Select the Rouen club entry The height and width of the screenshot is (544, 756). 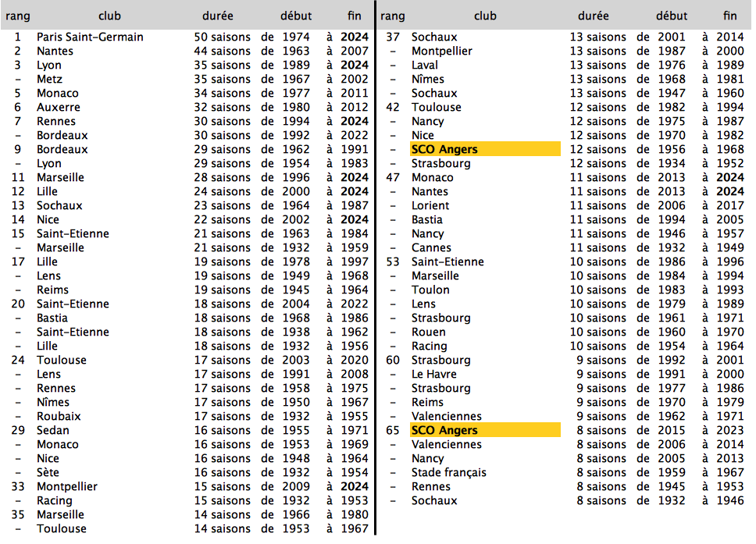tap(429, 332)
